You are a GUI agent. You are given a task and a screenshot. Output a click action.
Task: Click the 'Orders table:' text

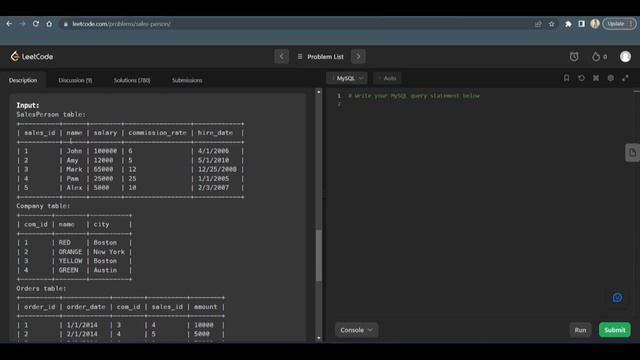coord(41,289)
